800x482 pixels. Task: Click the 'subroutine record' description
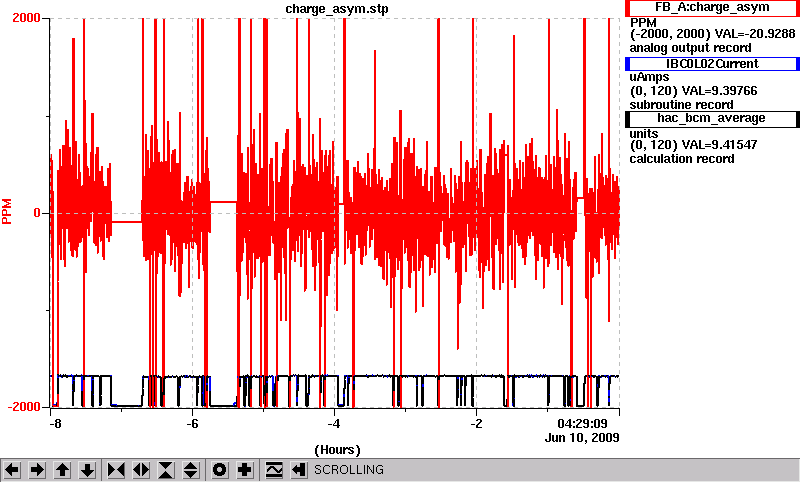tap(681, 105)
